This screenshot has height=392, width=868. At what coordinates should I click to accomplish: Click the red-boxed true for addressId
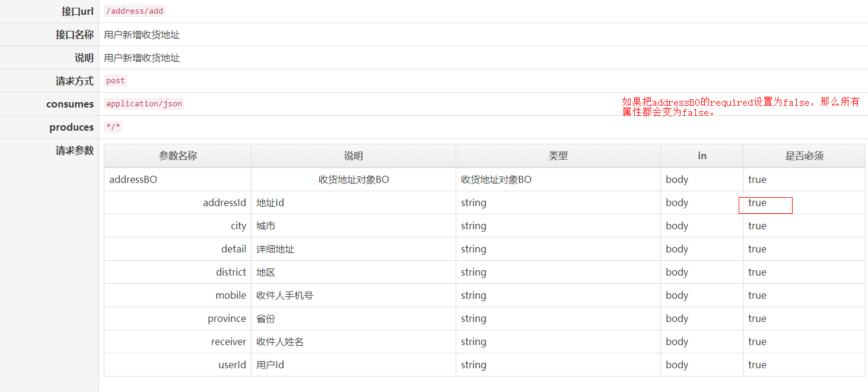[758, 203]
